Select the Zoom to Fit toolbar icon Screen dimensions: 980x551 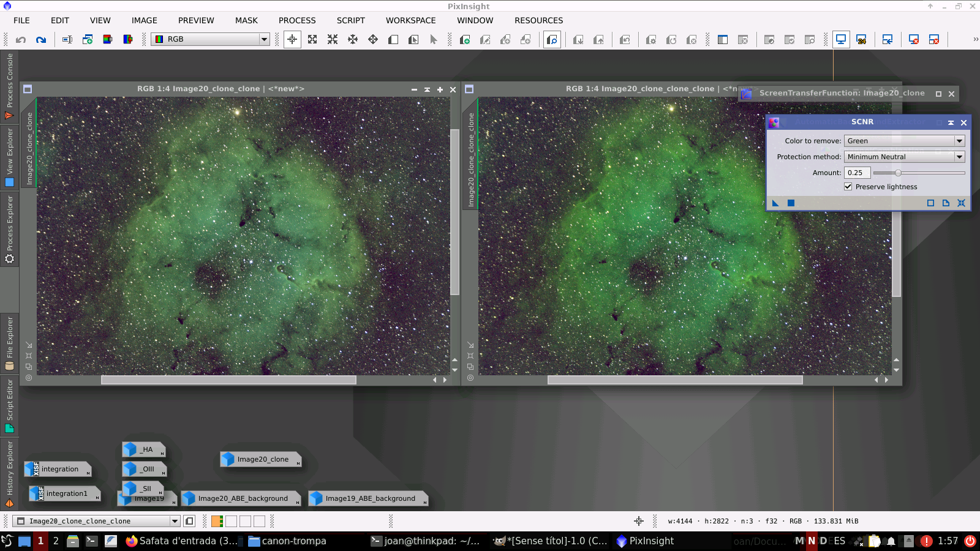pyautogui.click(x=312, y=40)
